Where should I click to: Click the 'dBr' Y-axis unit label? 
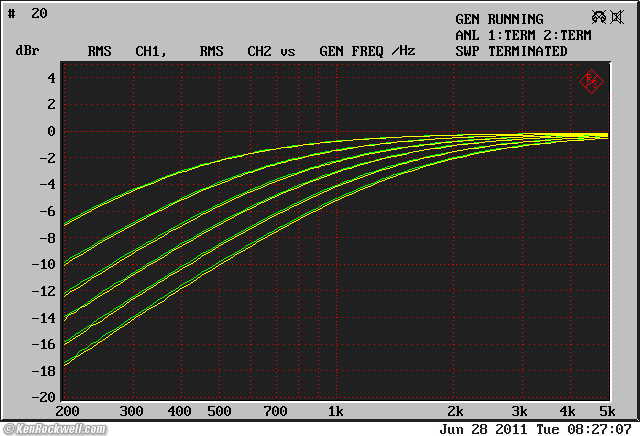click(27, 51)
